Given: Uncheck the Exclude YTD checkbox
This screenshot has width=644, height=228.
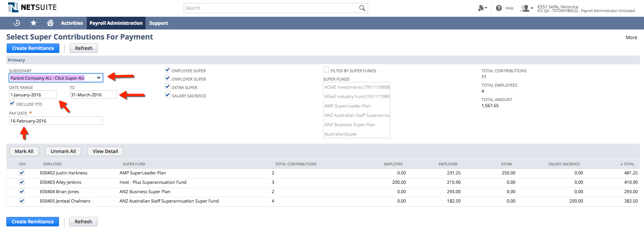Looking at the screenshot, I should 12,103.
